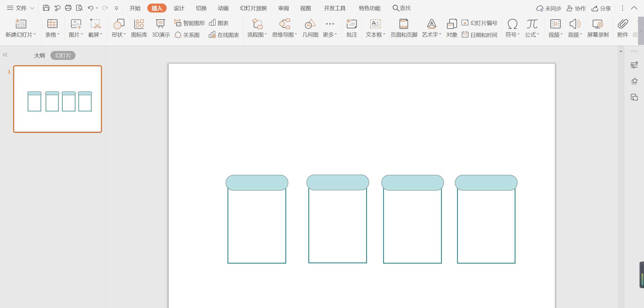The width and height of the screenshot is (644, 308).
Task: Expand the 新建幻灯片 dropdown arrow
Action: 35,35
